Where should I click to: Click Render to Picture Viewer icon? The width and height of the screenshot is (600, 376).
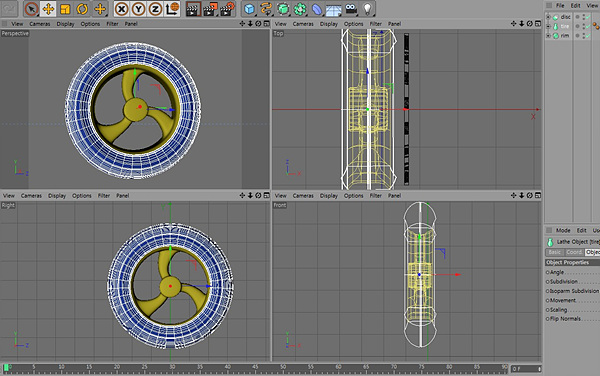point(210,9)
